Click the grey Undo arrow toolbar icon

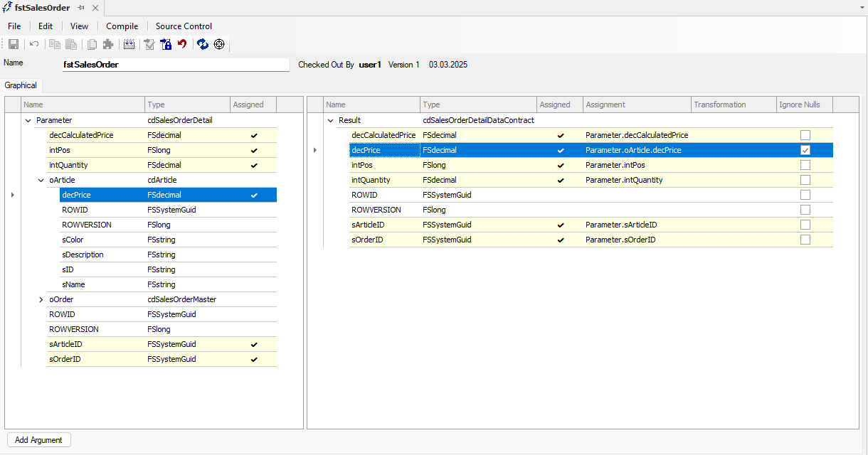tap(34, 44)
